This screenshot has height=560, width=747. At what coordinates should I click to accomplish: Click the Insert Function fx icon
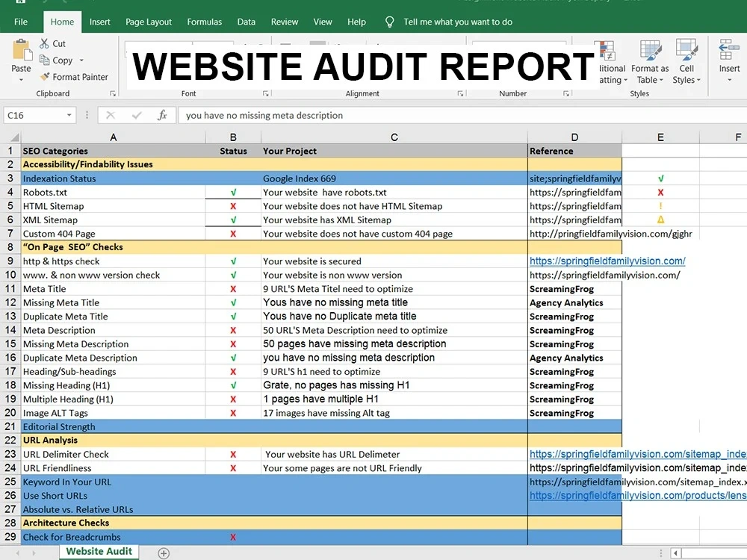[x=162, y=115]
